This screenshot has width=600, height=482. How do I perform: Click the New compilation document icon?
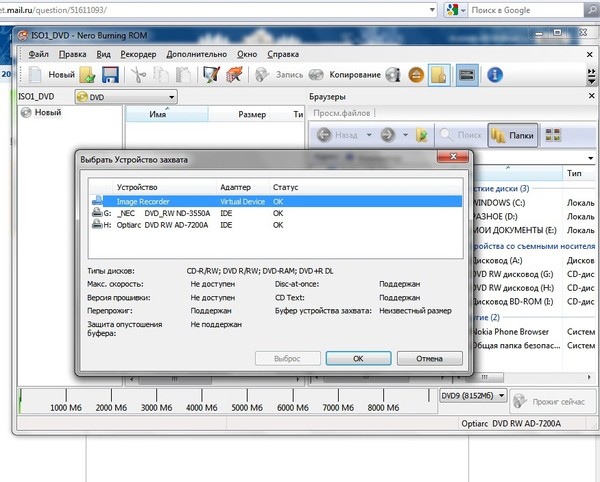tap(34, 75)
